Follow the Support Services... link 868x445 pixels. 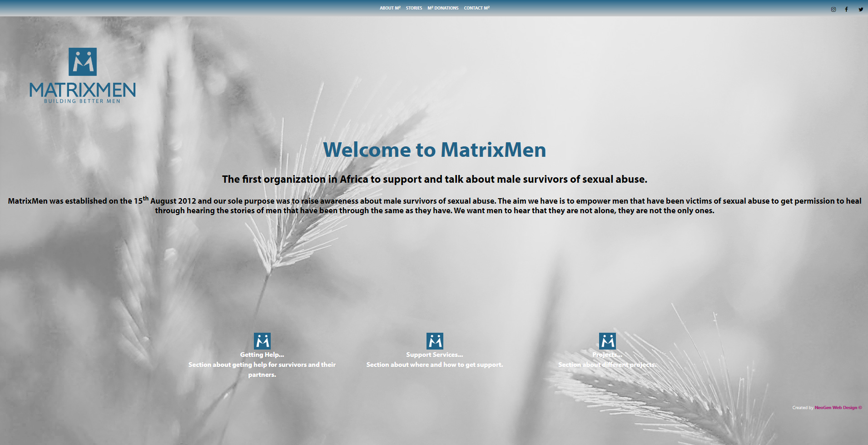pos(435,355)
